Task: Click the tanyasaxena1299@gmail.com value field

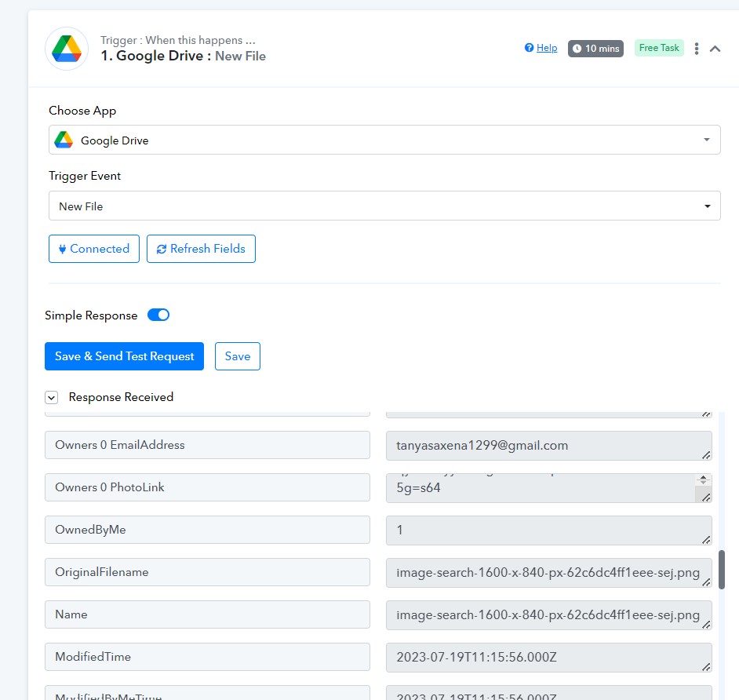Action: [x=548, y=446]
